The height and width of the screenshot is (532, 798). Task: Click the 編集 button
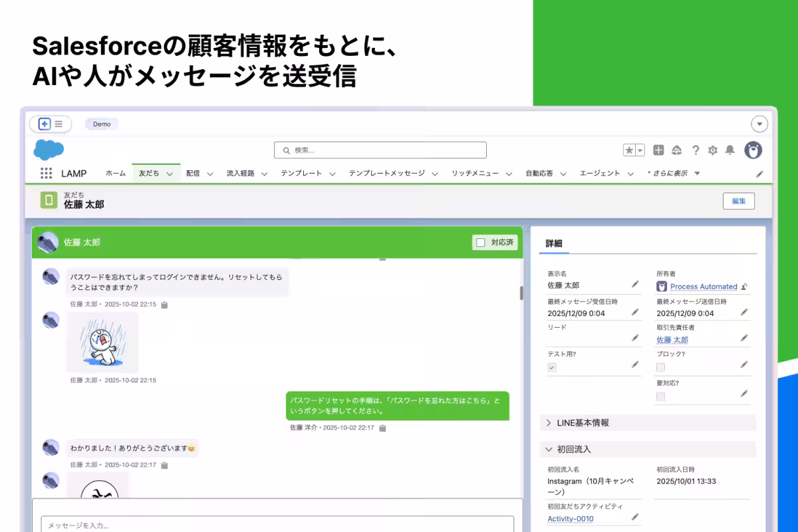tap(739, 201)
